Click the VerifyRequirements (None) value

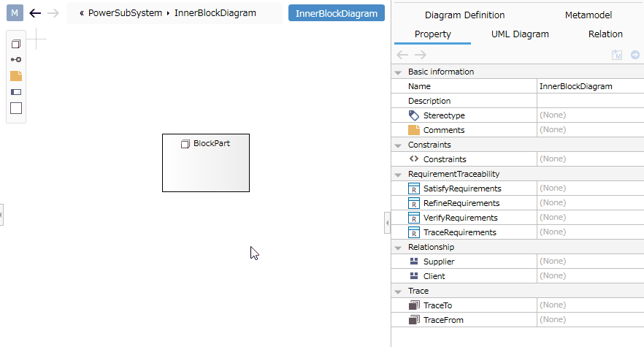(x=553, y=217)
